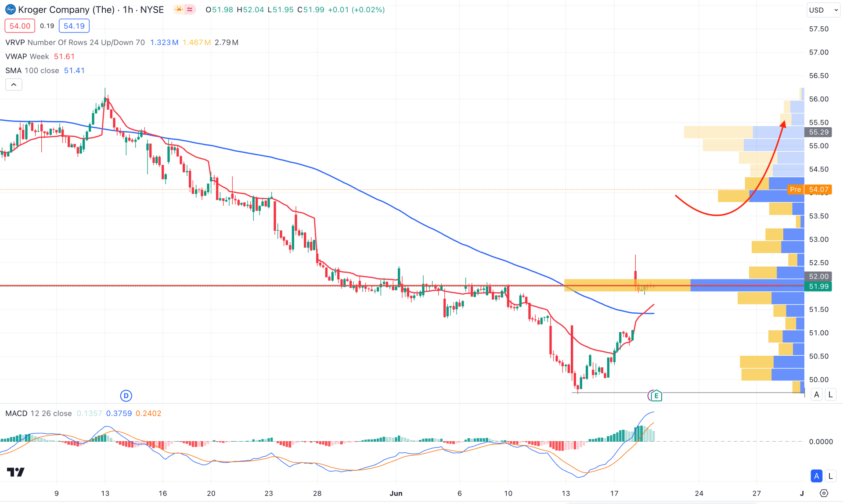Click the 0.1357 MACD histogram value
Screen dimensions: 843x504
click(x=89, y=413)
